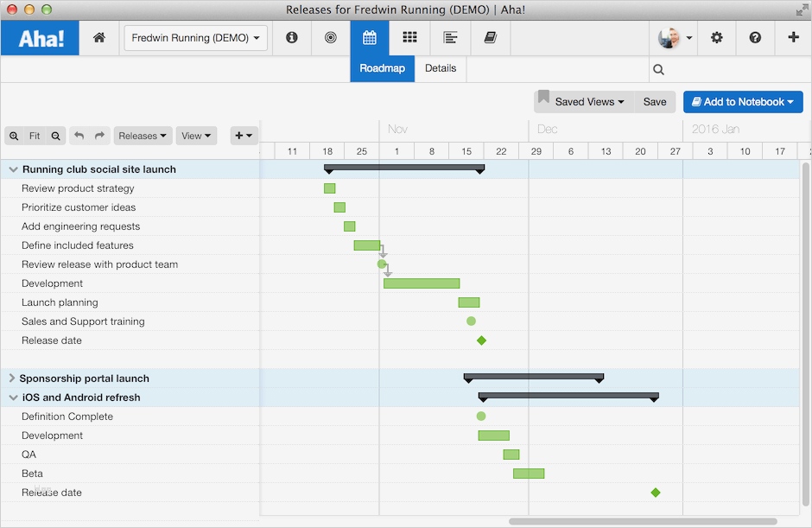Open the features grid icon

tap(409, 37)
